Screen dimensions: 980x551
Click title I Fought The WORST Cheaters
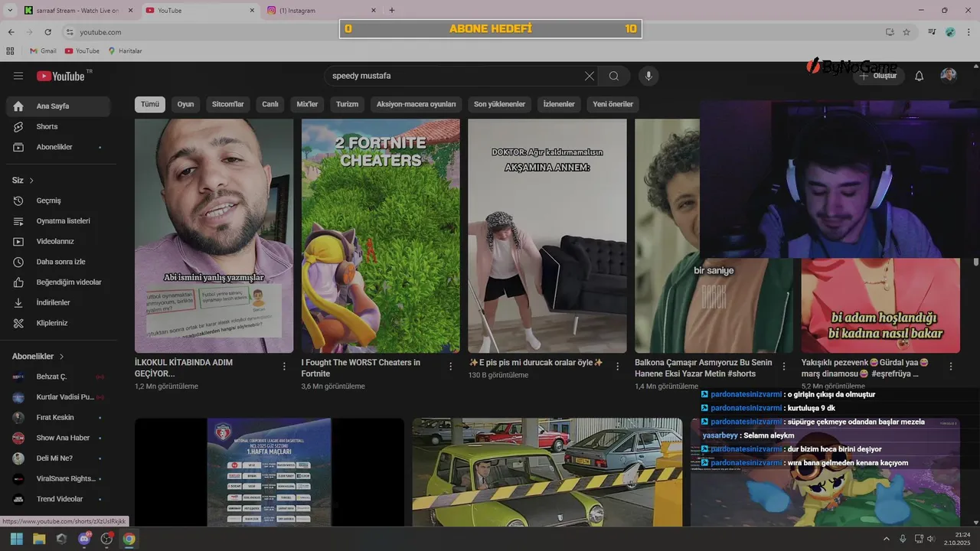coord(361,368)
